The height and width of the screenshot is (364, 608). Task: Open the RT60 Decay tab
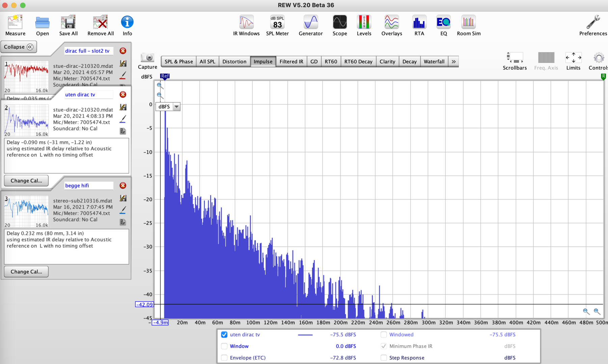click(x=358, y=61)
